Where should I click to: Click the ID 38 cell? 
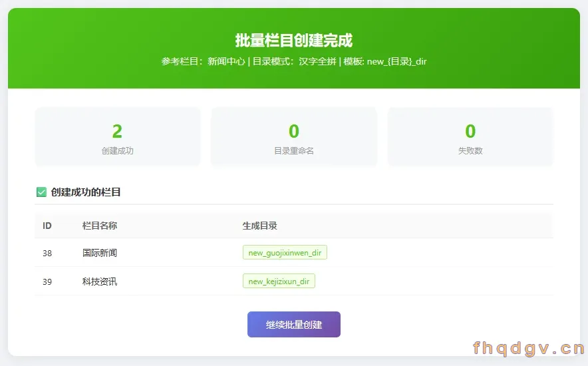[47, 253]
